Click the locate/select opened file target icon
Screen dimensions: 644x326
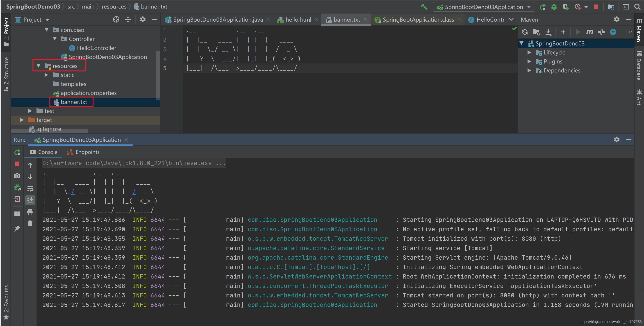pos(116,20)
